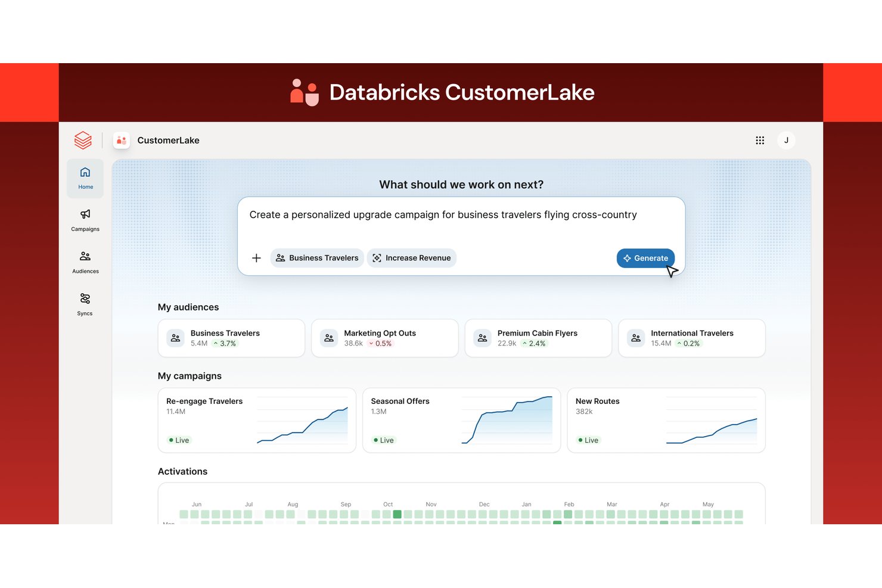Open the Seasonal Offers campaign
This screenshot has height=588, width=882.
[461, 421]
